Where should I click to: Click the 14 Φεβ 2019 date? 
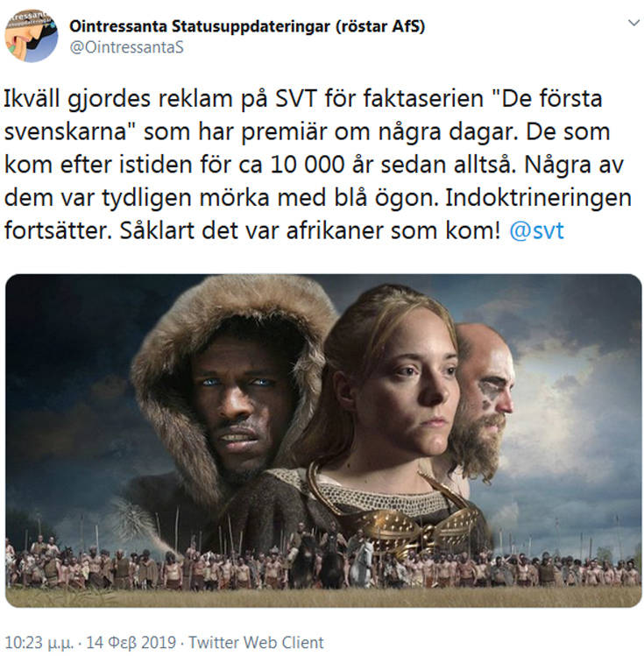point(131,642)
